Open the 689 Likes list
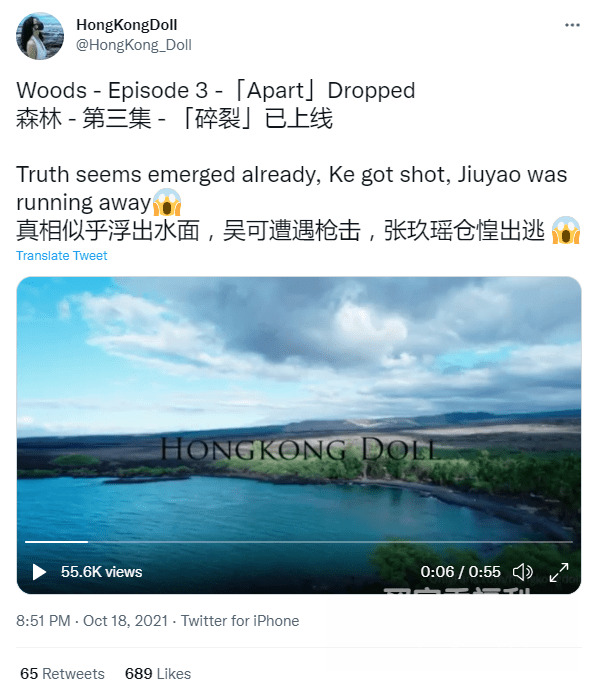 (x=158, y=673)
